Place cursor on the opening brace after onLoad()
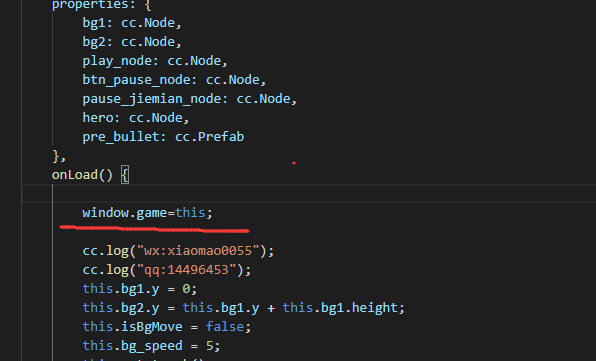Screen dimensions: 596x361 (125, 175)
